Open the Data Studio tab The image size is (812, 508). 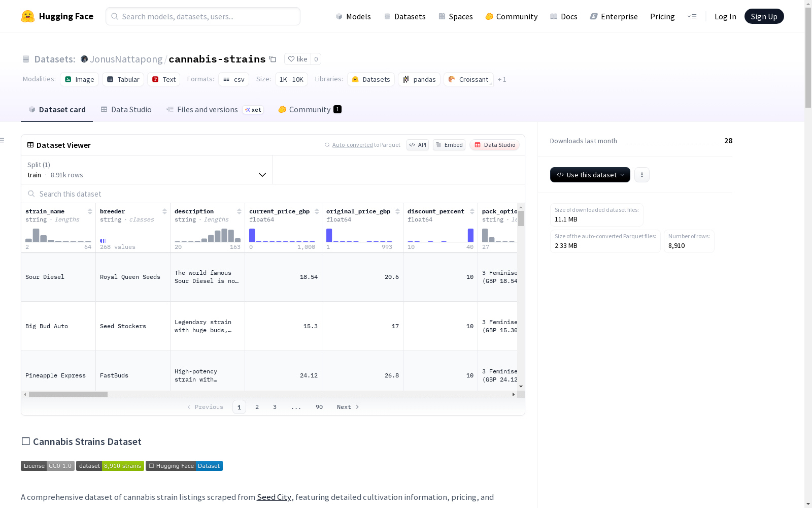[126, 109]
